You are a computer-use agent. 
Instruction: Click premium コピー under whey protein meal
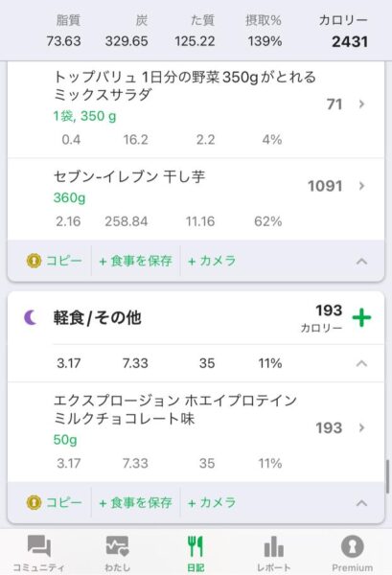pyautogui.click(x=55, y=502)
